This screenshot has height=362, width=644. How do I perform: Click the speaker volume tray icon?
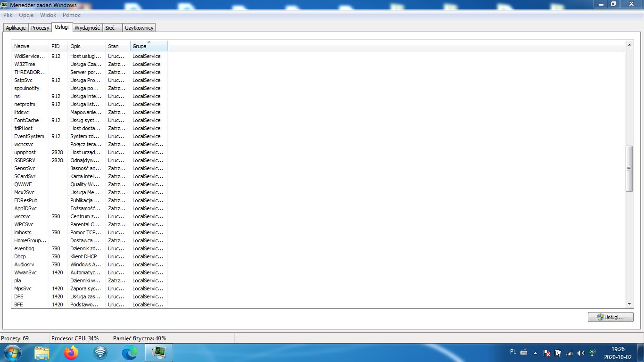[580, 353]
